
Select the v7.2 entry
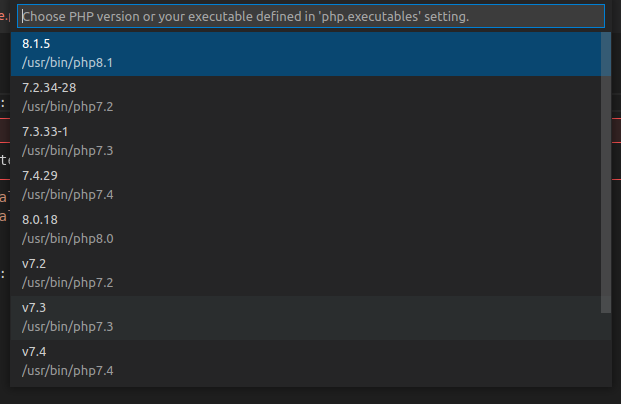34,264
